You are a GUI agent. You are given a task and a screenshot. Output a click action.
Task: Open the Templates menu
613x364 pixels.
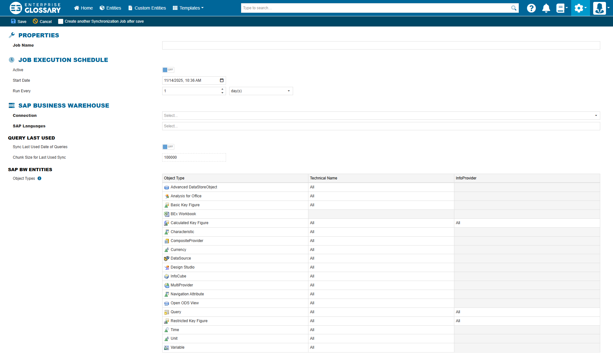188,8
